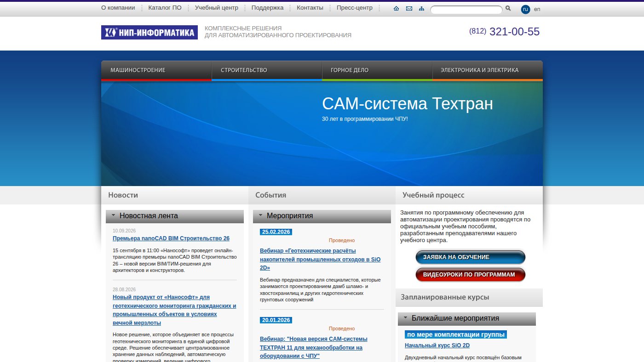Screen dimensions: 644x362
Task: Collapse the Ближайшие мероприятия arrow
Action: tap(405, 317)
